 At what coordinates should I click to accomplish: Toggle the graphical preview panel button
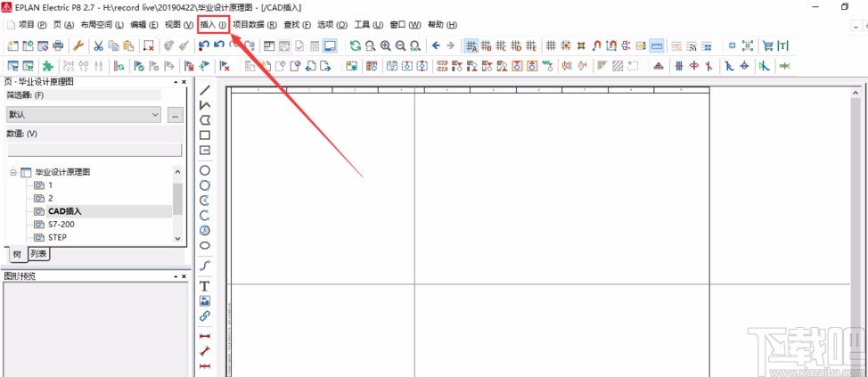coord(330,46)
